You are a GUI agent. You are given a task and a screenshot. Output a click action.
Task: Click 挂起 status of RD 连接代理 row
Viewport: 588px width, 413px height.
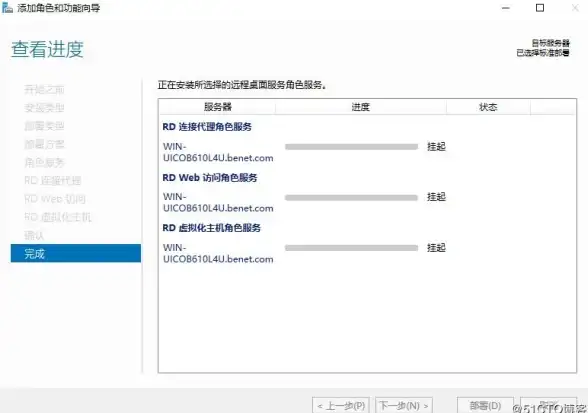coord(436,147)
